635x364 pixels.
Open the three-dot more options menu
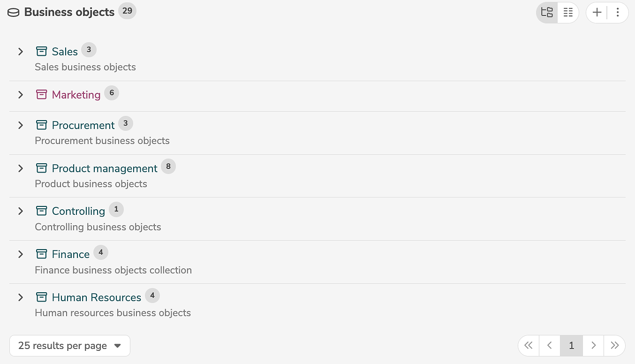[x=618, y=13]
